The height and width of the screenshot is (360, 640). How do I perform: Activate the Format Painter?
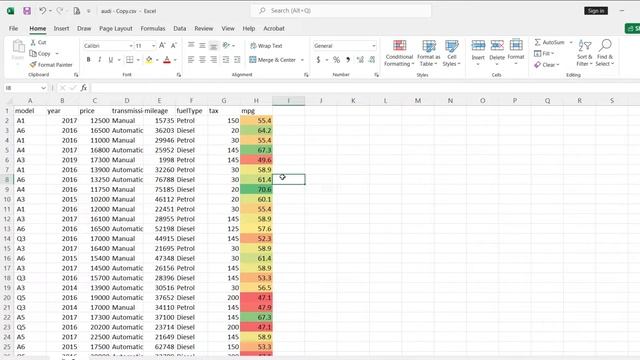(x=51, y=64)
